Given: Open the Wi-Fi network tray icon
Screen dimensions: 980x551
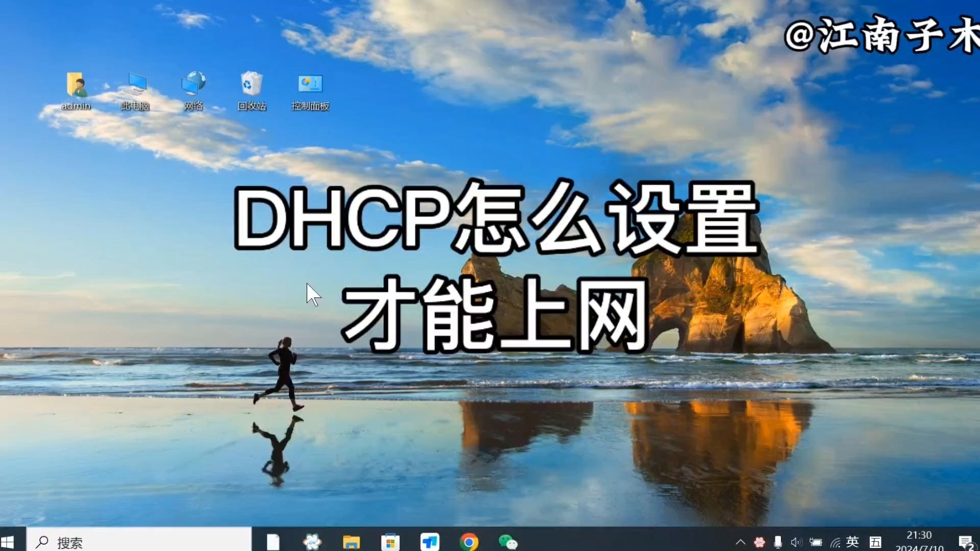Looking at the screenshot, I should coord(835,542).
